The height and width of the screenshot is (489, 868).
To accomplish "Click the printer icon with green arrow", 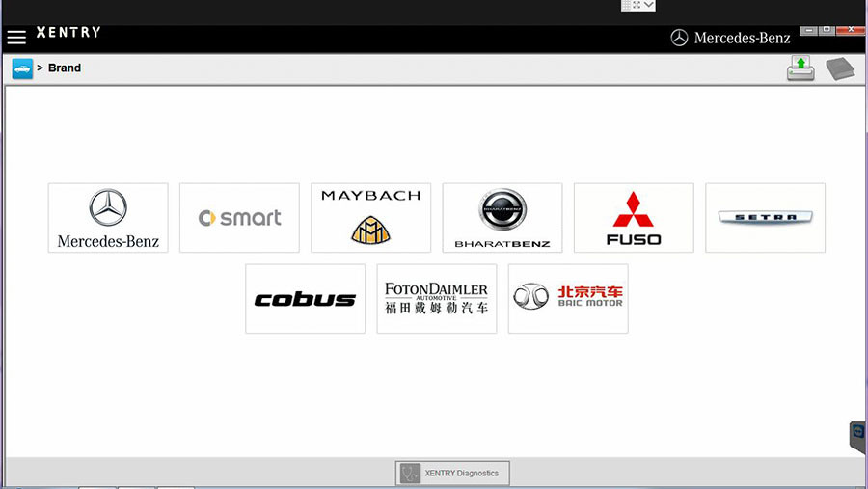I will (x=800, y=68).
